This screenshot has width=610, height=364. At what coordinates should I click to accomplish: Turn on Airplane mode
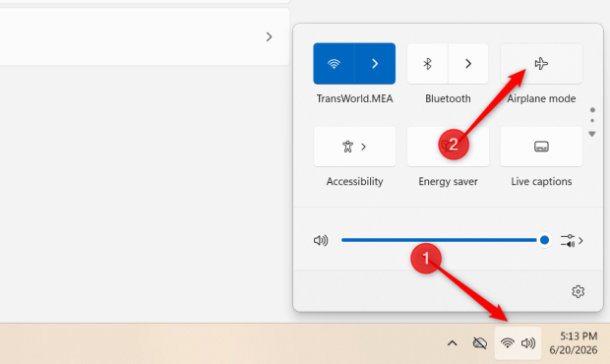[x=541, y=63]
